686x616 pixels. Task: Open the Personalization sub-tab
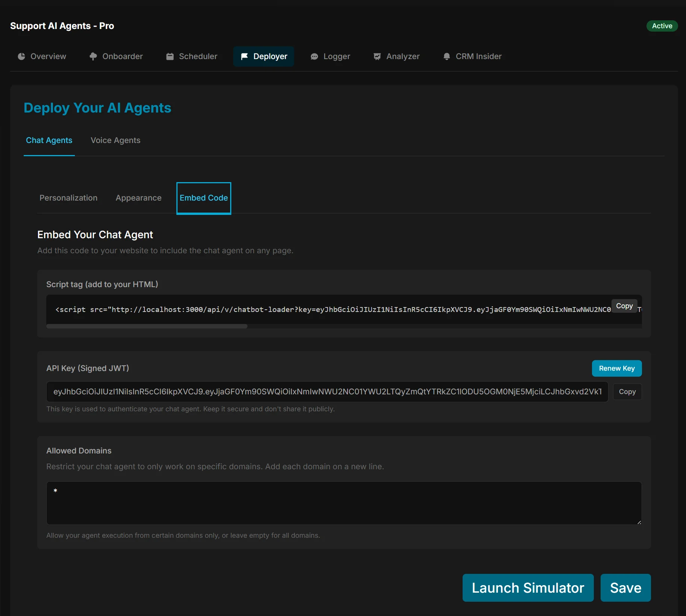[x=68, y=198]
